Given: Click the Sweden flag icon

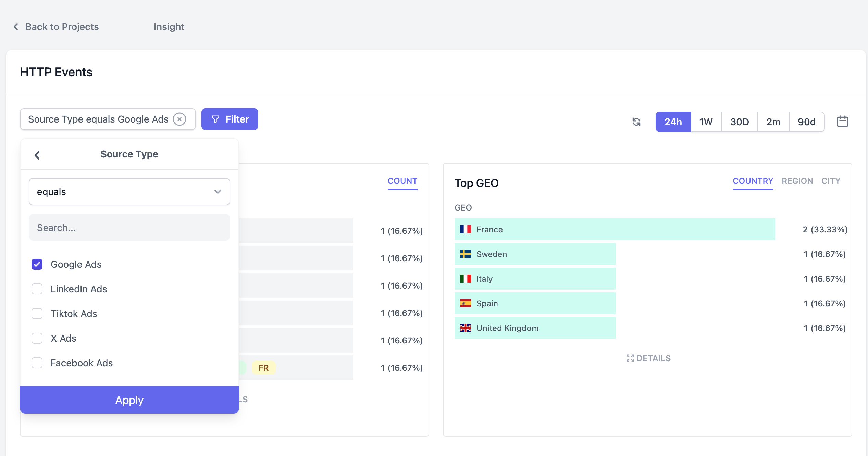Looking at the screenshot, I should (x=466, y=254).
